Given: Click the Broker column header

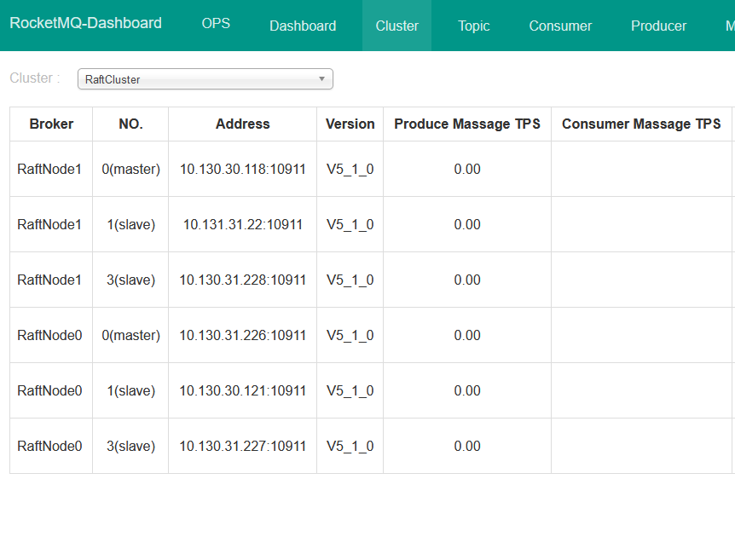Looking at the screenshot, I should 51,124.
